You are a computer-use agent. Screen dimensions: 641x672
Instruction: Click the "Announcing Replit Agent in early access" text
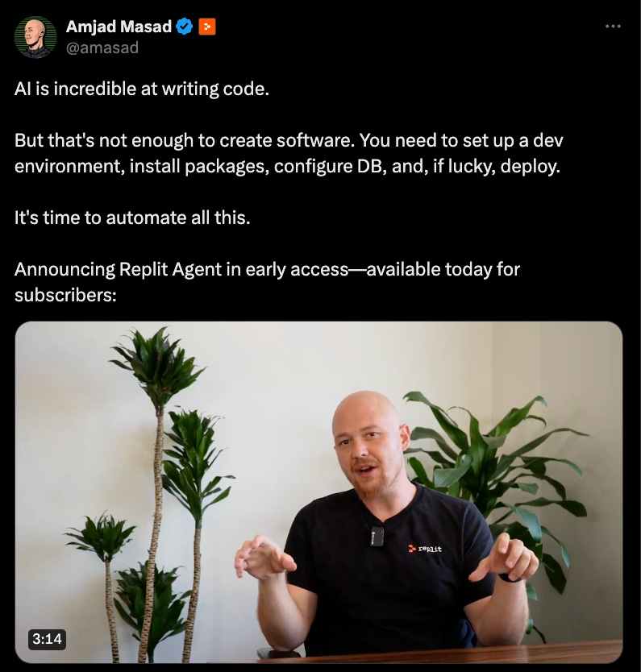(181, 270)
